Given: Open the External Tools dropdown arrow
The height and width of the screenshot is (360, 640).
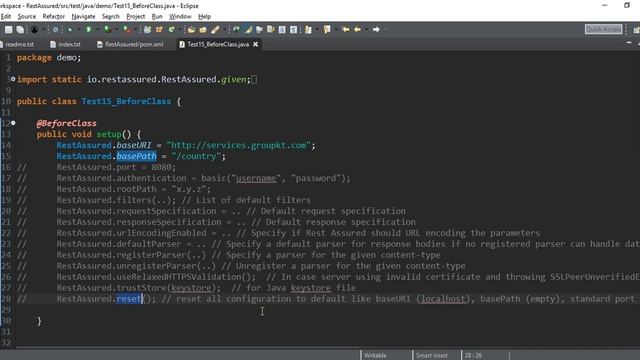Looking at the screenshot, I should pyautogui.click(x=136, y=29).
